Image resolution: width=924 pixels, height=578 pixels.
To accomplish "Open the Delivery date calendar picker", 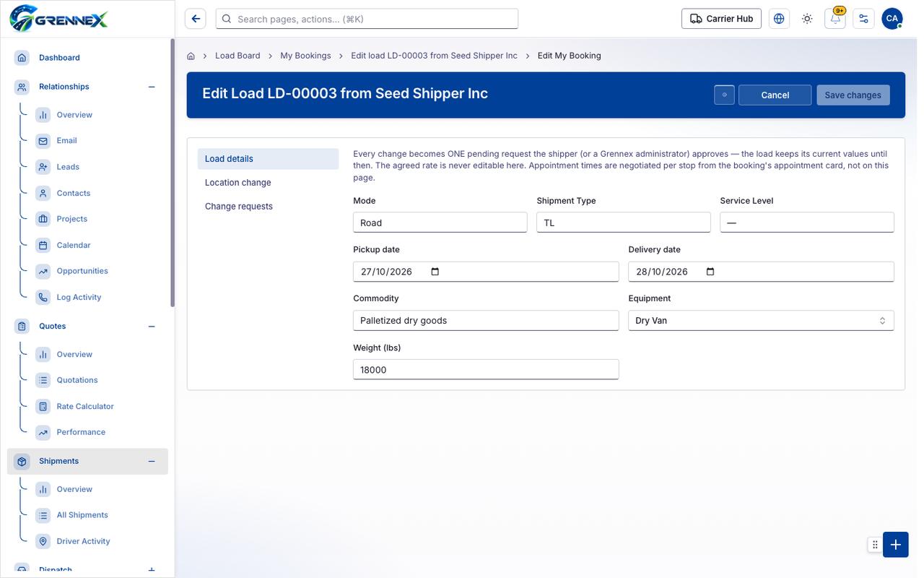I will coord(710,272).
